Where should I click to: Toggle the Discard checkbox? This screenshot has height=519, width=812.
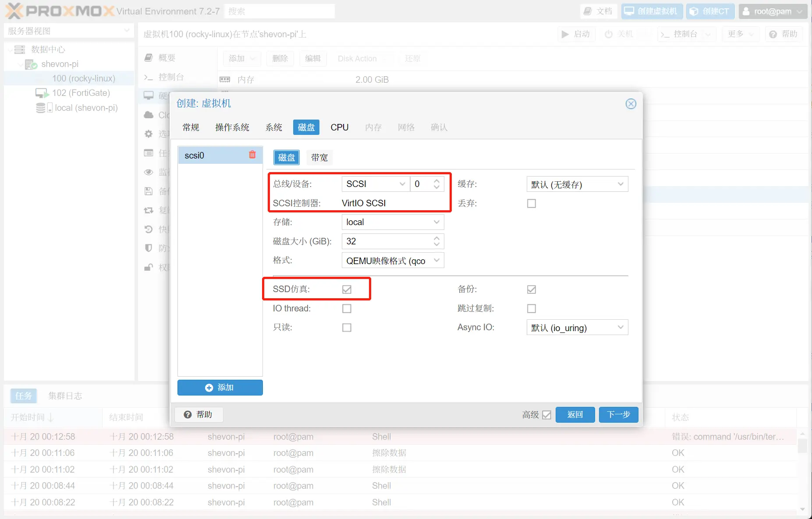[531, 204]
